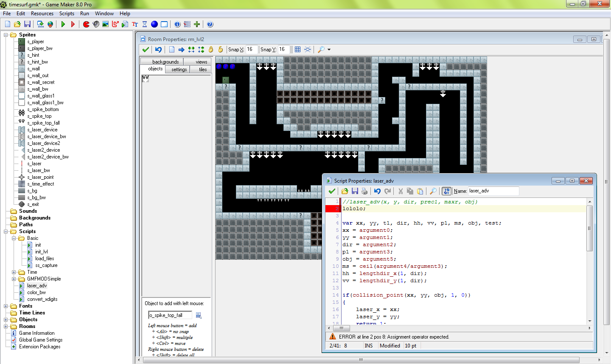Create a font (TT icon)
The image size is (611, 364).
135,24
